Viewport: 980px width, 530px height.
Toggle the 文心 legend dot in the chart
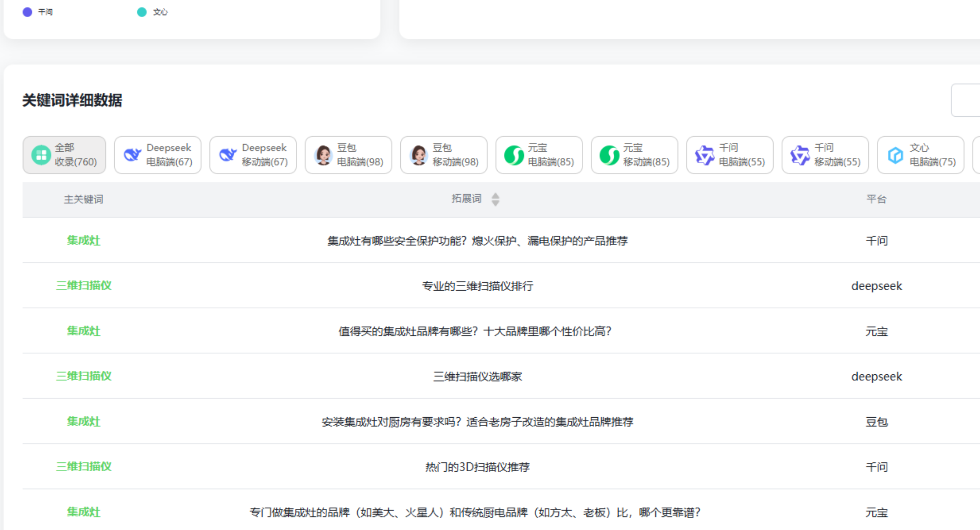141,12
